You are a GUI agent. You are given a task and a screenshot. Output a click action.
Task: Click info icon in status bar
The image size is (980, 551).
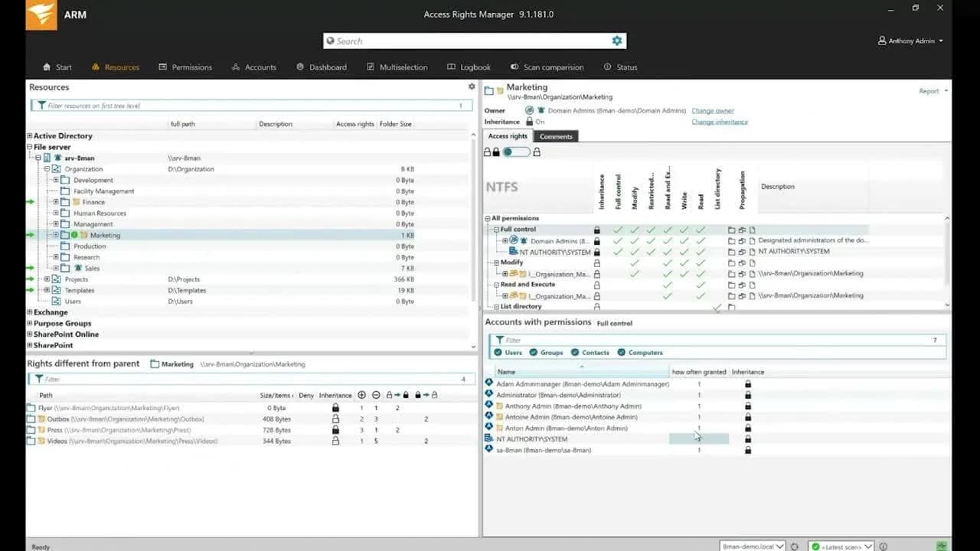(x=883, y=546)
